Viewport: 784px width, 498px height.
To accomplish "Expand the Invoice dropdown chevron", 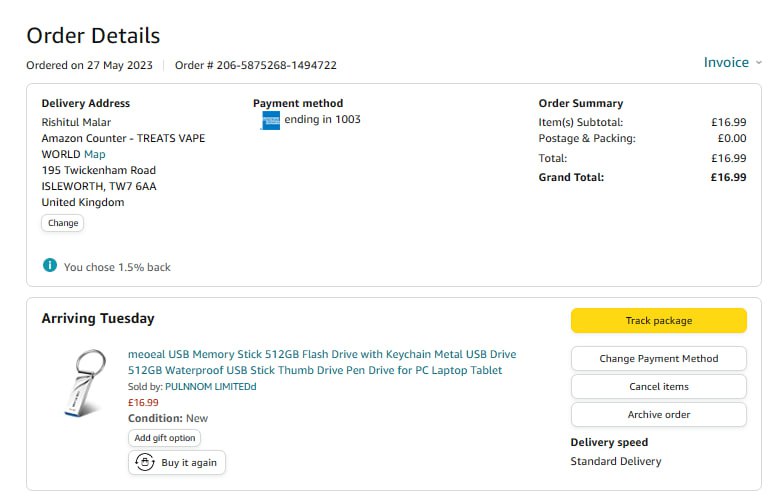I will (x=758, y=63).
